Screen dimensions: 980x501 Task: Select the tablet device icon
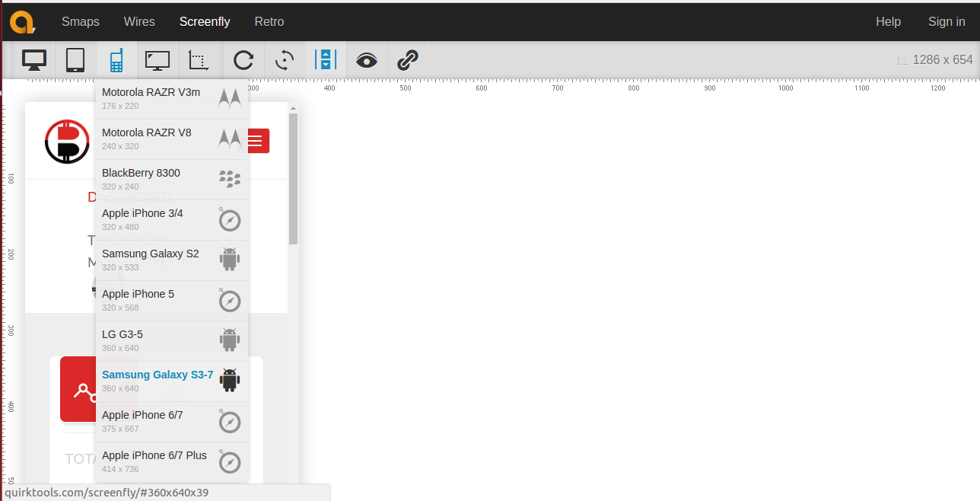(75, 60)
